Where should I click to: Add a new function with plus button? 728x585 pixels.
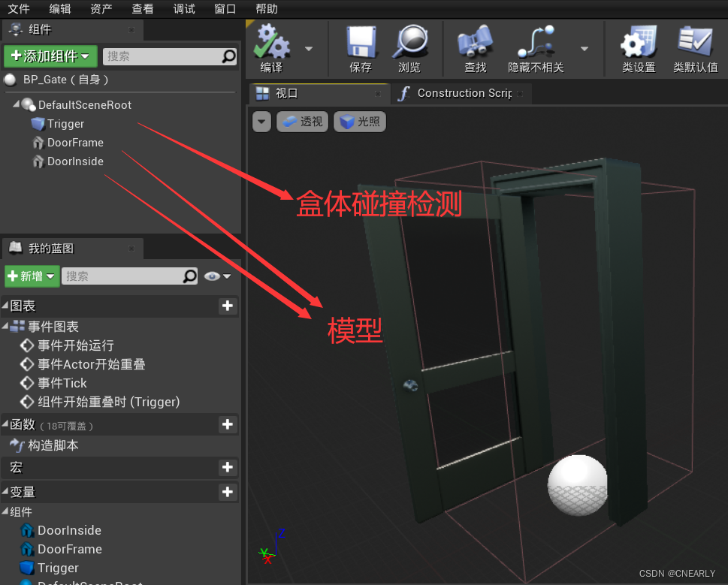point(228,424)
